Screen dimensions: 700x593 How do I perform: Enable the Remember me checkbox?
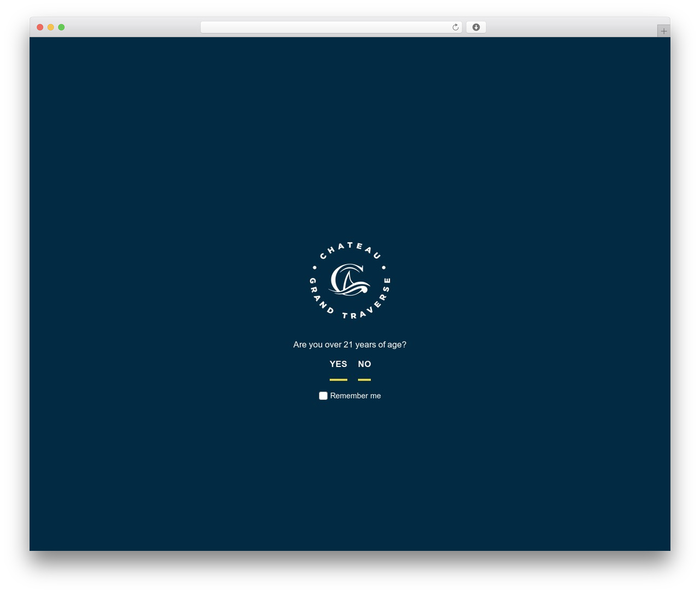(323, 396)
